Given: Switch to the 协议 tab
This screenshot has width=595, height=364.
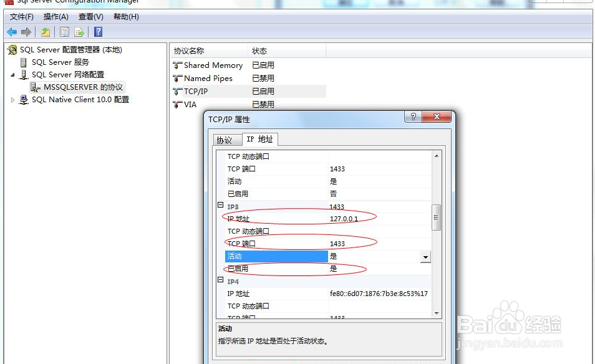Looking at the screenshot, I should (x=227, y=140).
